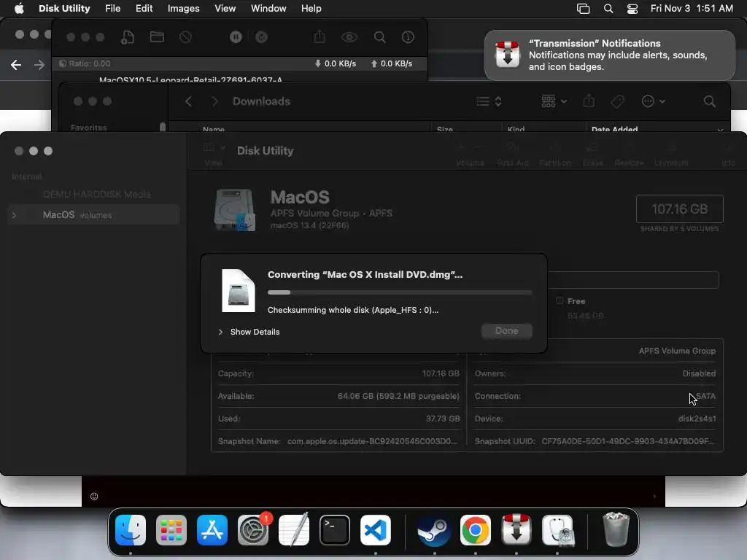The image size is (747, 560).
Task: Click magnifier search icon in Transmission toolbar
Action: [379, 37]
